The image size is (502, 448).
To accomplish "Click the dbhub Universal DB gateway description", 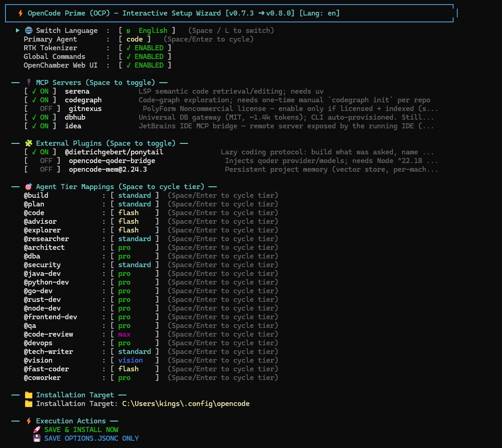I will [286, 117].
